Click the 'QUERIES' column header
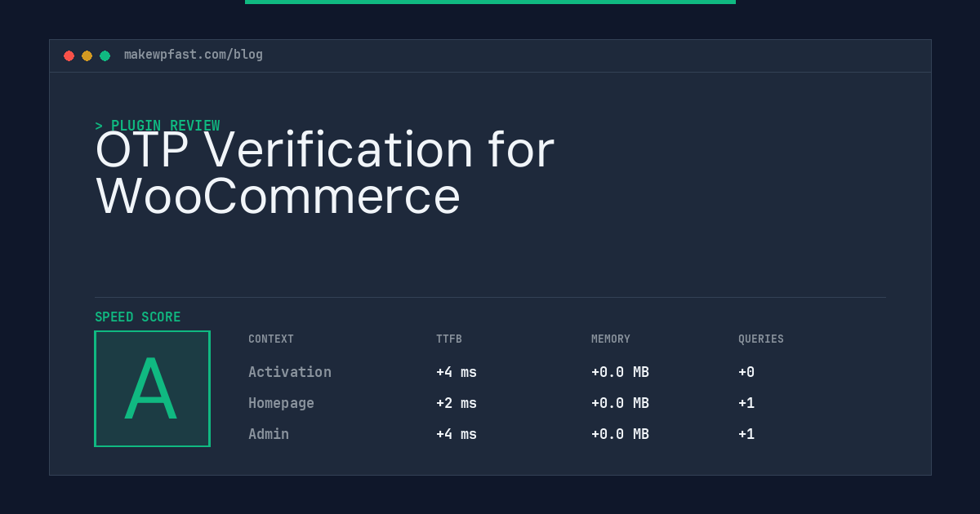980x514 pixels. pos(761,339)
